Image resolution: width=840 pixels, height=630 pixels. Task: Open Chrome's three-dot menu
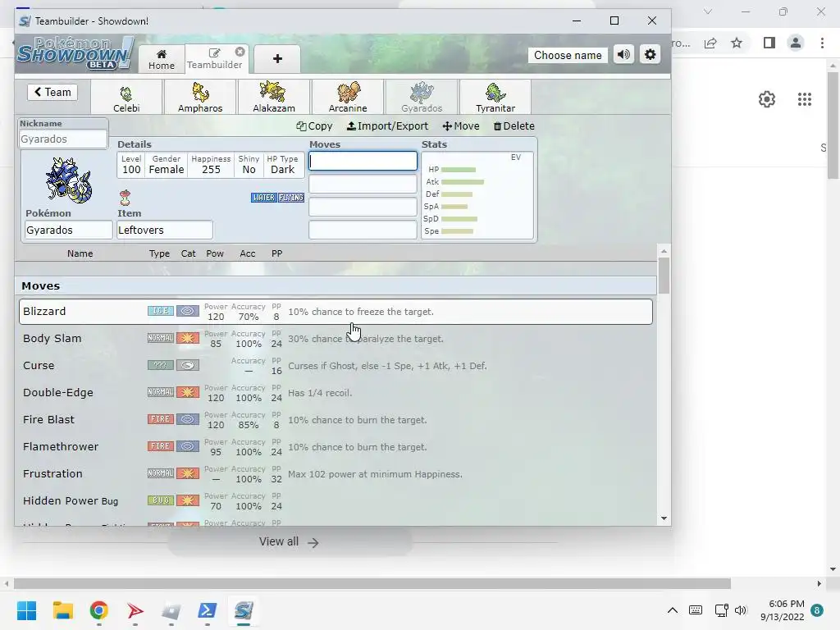822,43
